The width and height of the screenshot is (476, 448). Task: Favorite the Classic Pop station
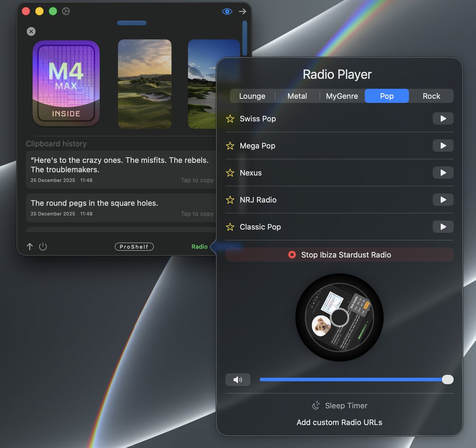pyautogui.click(x=230, y=227)
